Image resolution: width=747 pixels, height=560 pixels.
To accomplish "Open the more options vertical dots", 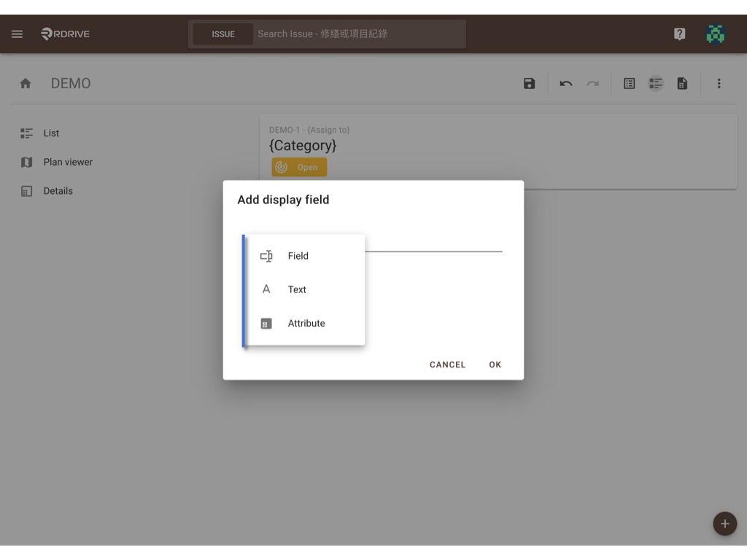I will tap(719, 84).
